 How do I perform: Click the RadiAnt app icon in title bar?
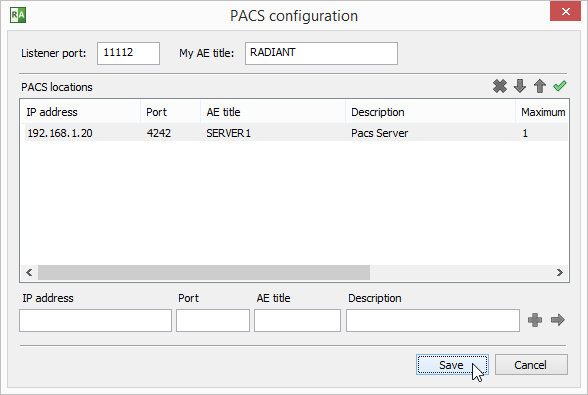pos(18,15)
